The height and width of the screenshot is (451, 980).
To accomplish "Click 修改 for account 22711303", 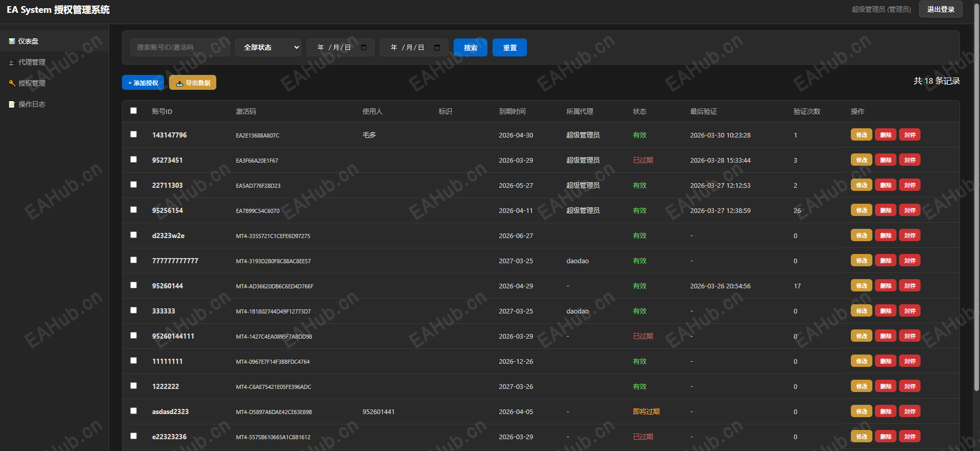I will (862, 185).
